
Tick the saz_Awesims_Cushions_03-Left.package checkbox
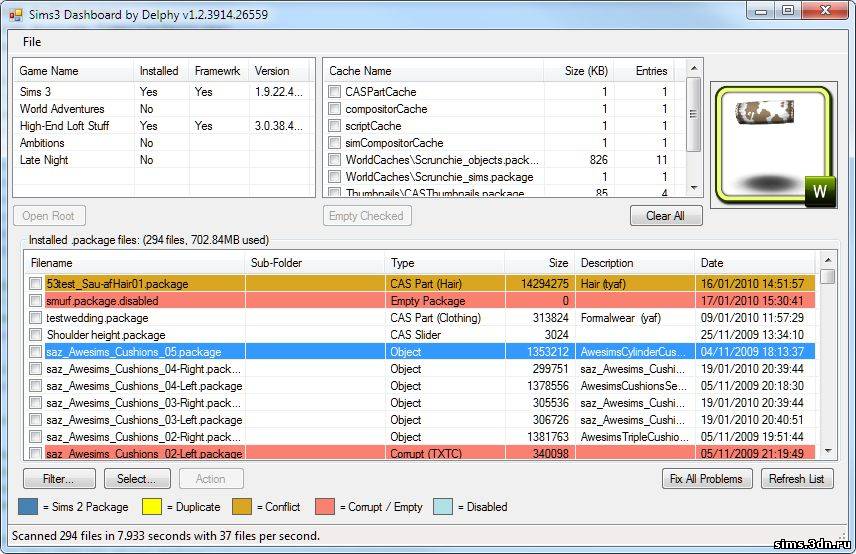(35, 420)
